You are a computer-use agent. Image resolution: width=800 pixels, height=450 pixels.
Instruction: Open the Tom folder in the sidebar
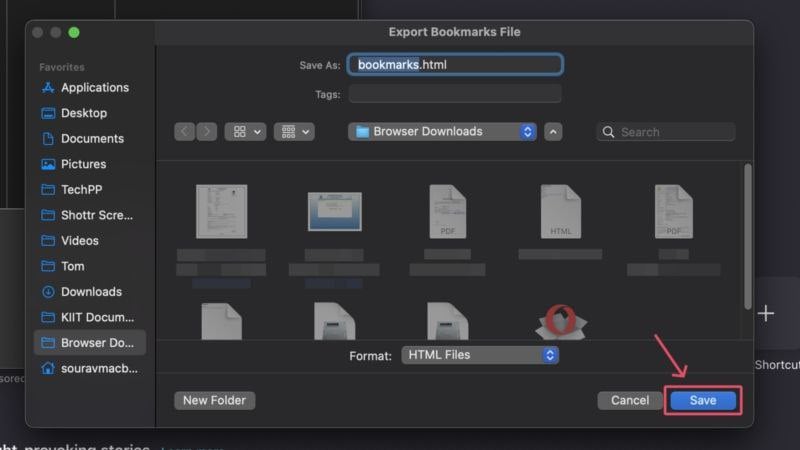click(x=90, y=266)
